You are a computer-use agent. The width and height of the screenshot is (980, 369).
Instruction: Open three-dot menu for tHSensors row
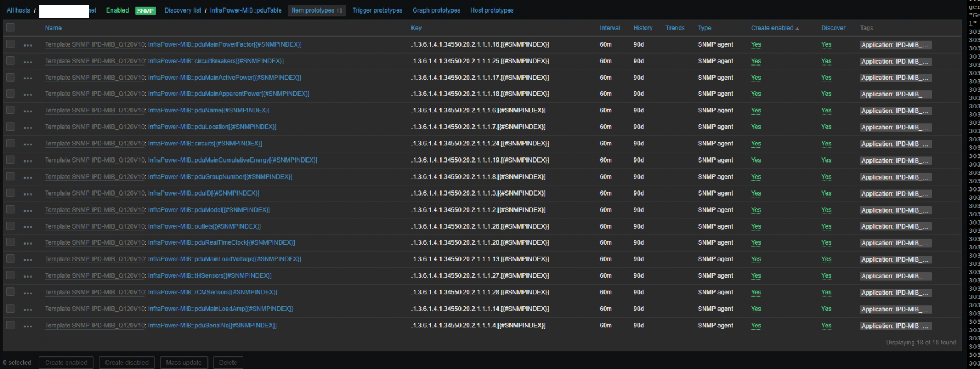pyautogui.click(x=28, y=277)
